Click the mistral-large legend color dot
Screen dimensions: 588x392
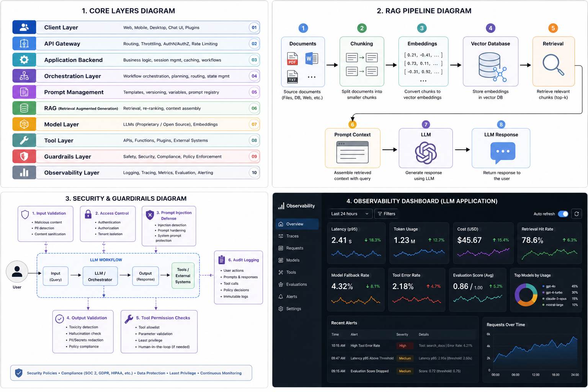pos(543,305)
